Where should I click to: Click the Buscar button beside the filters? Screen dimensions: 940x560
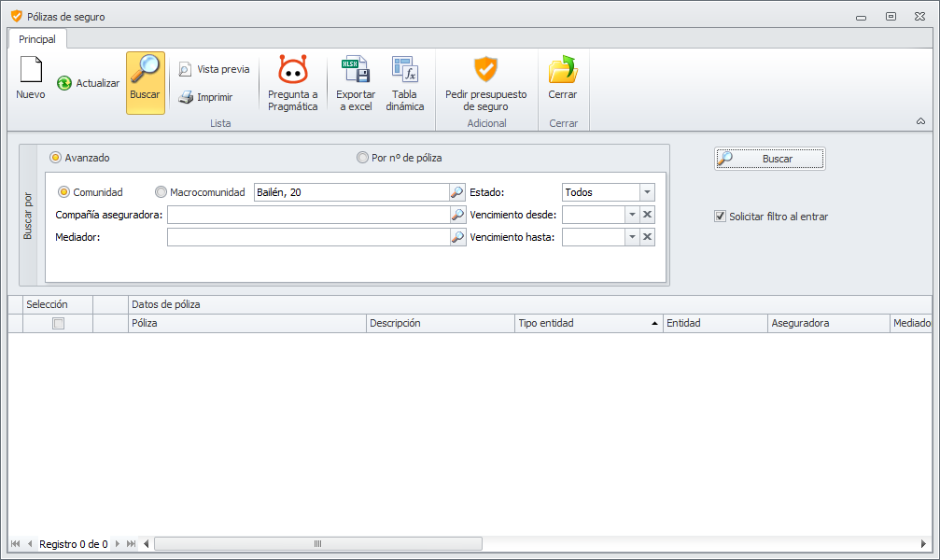click(770, 159)
